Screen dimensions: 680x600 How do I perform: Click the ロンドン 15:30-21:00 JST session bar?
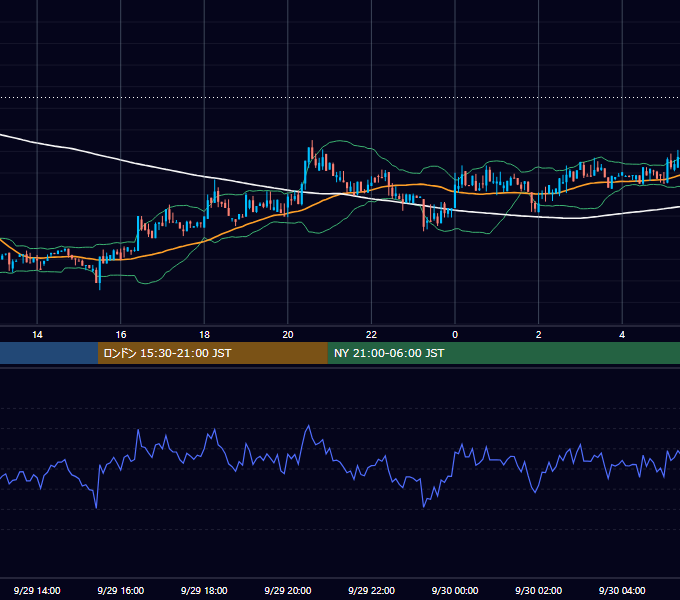click(212, 353)
